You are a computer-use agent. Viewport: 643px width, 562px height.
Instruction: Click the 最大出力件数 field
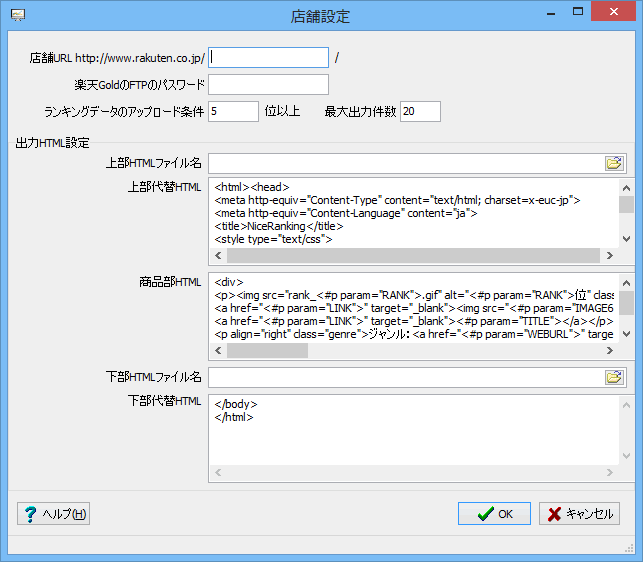pos(420,111)
